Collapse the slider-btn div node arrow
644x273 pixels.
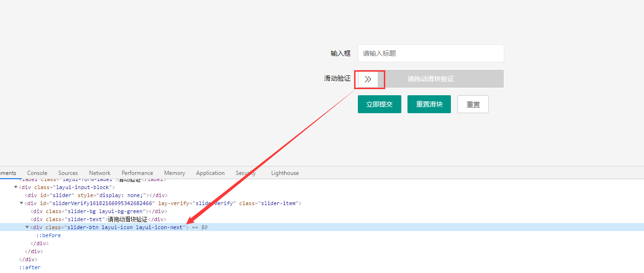[x=27, y=227]
